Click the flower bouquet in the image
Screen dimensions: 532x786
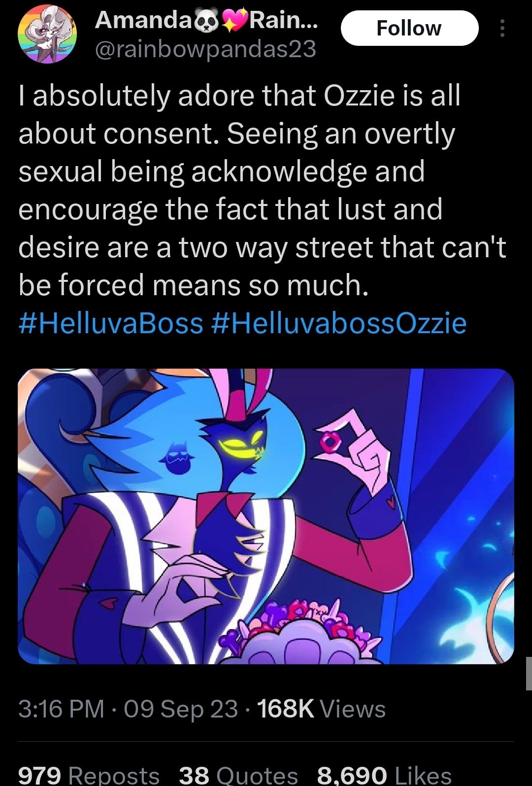(305, 630)
